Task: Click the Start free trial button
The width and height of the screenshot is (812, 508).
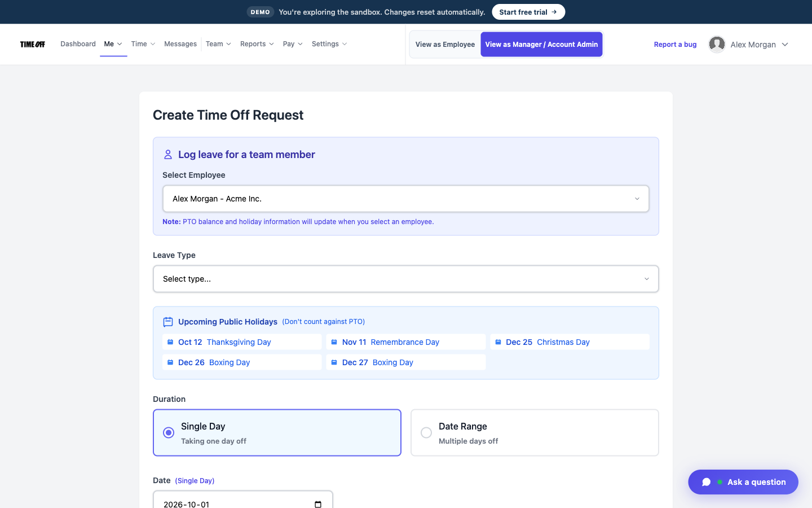Action: click(528, 12)
